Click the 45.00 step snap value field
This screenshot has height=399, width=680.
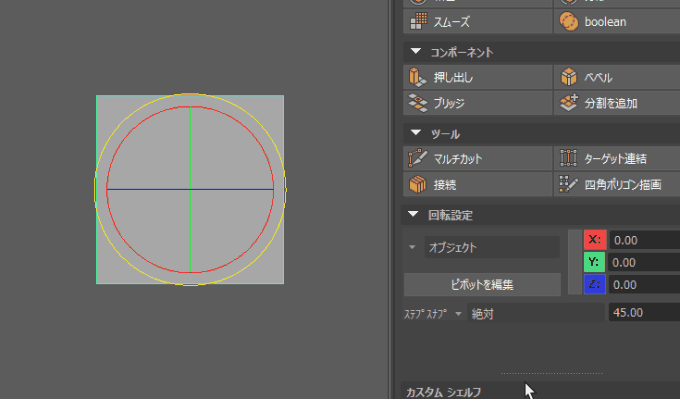click(x=644, y=312)
